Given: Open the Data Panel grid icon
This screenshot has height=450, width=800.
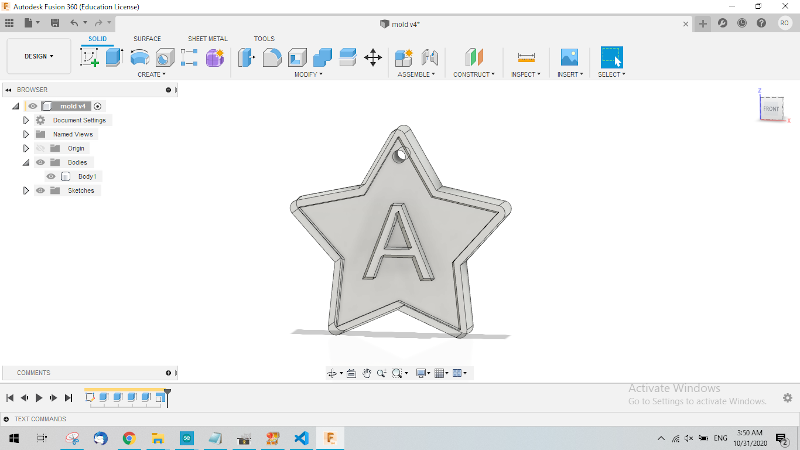Looking at the screenshot, I should click(x=9, y=23).
